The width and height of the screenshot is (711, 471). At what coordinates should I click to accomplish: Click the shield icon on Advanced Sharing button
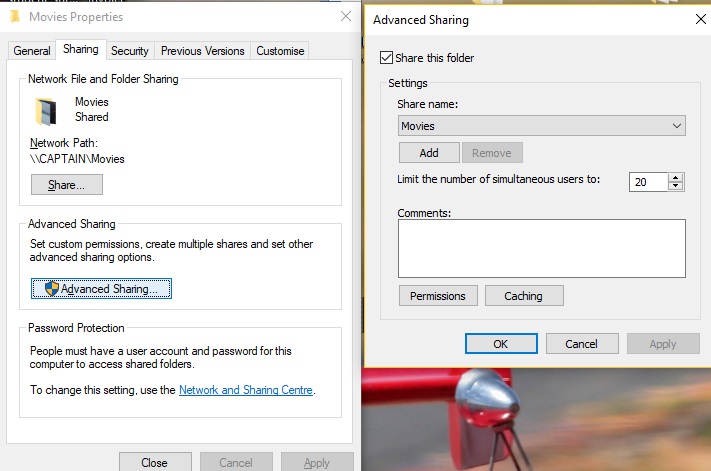click(52, 289)
